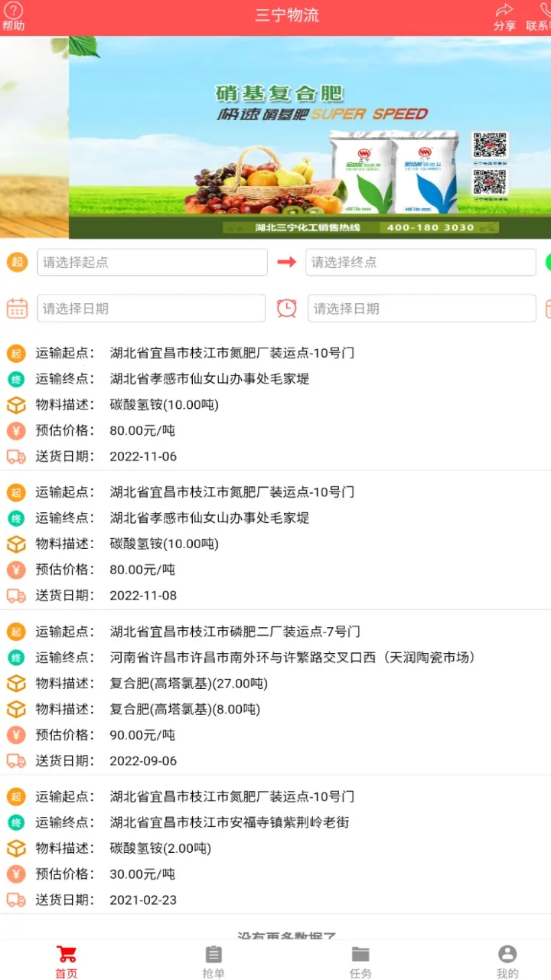Open the second 请选择日期 date picker
551x980 pixels.
(422, 308)
